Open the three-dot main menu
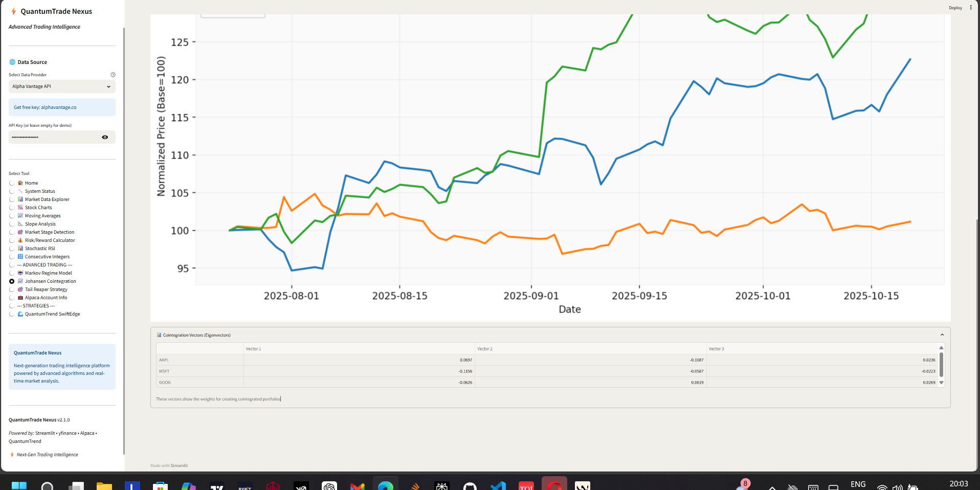980x490 pixels. coord(971,8)
